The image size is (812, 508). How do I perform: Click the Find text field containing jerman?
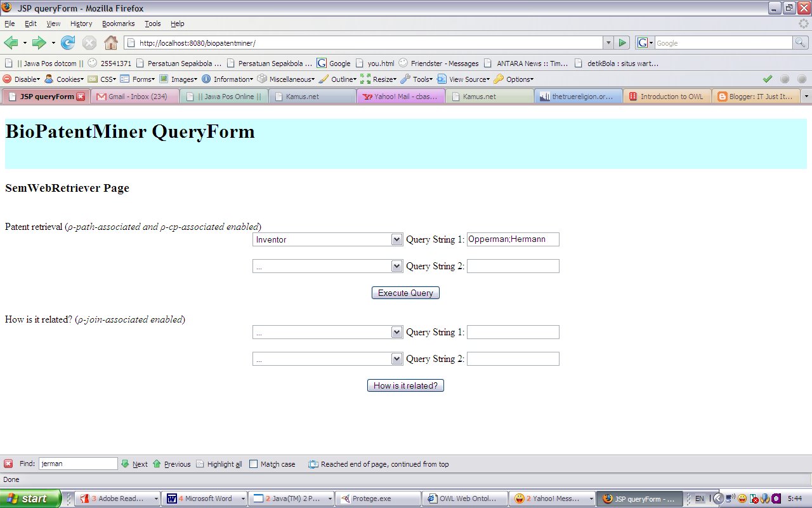[x=78, y=464]
